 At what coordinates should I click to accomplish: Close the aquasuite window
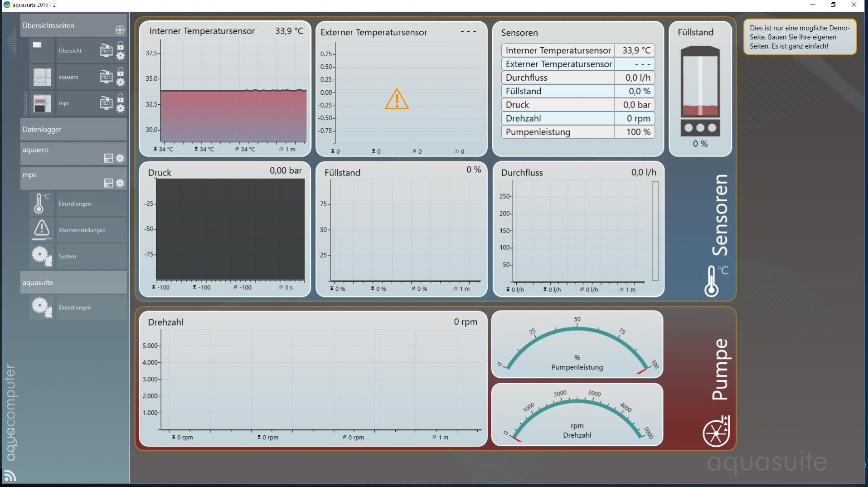[854, 5]
